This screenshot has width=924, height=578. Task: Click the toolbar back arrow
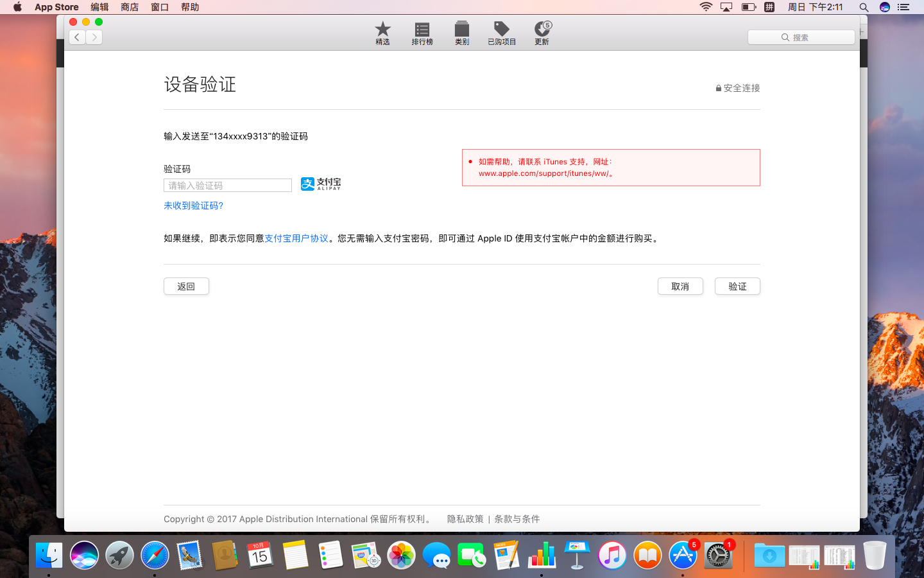[77, 37]
